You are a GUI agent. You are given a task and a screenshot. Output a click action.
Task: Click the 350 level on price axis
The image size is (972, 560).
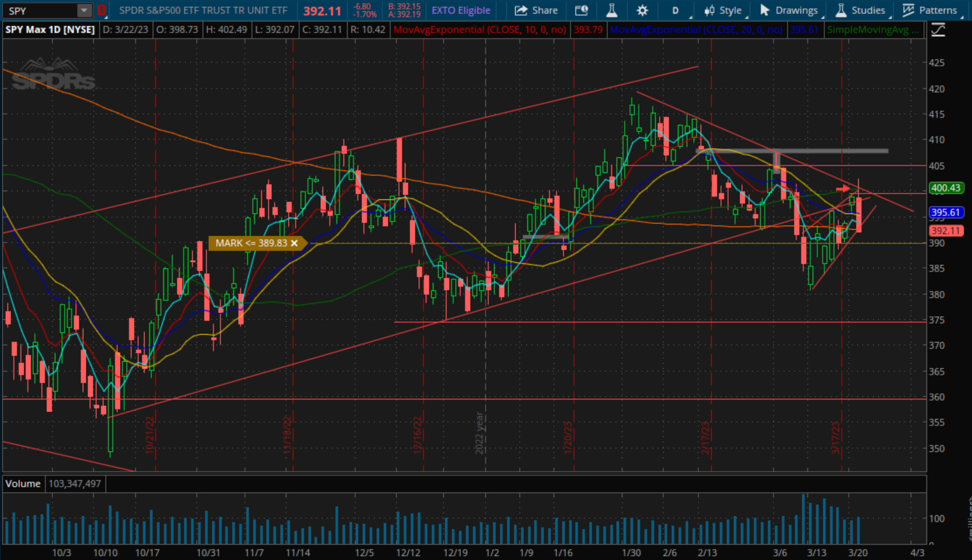[937, 449]
